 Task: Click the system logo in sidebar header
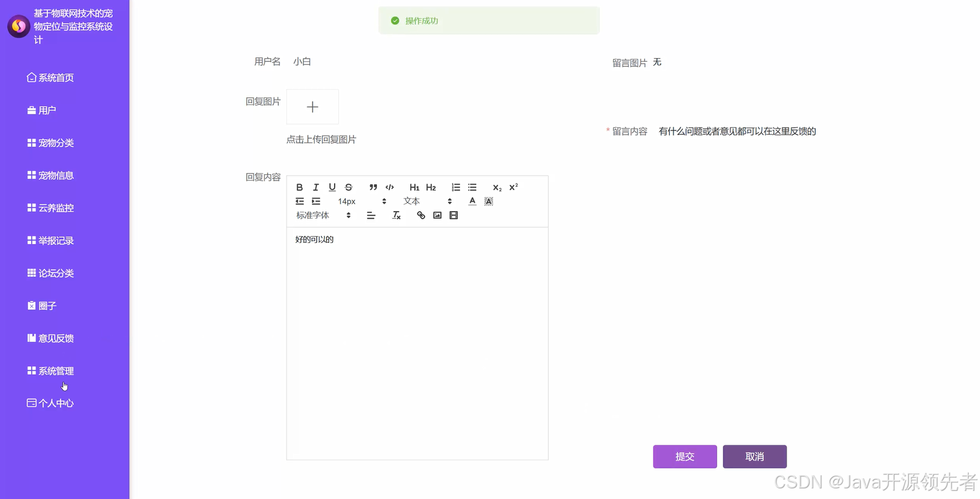[x=19, y=26]
